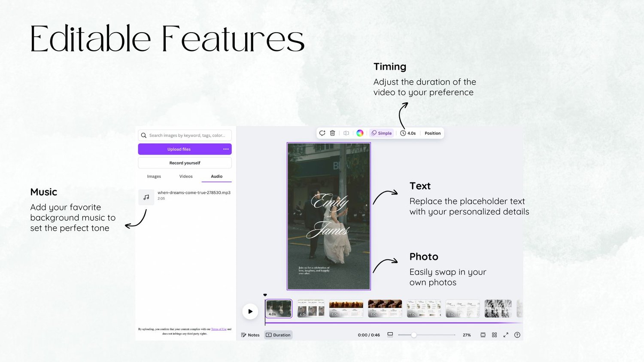Click the 27% zoom level value
Screen dimensions: 644x362
[467, 335]
